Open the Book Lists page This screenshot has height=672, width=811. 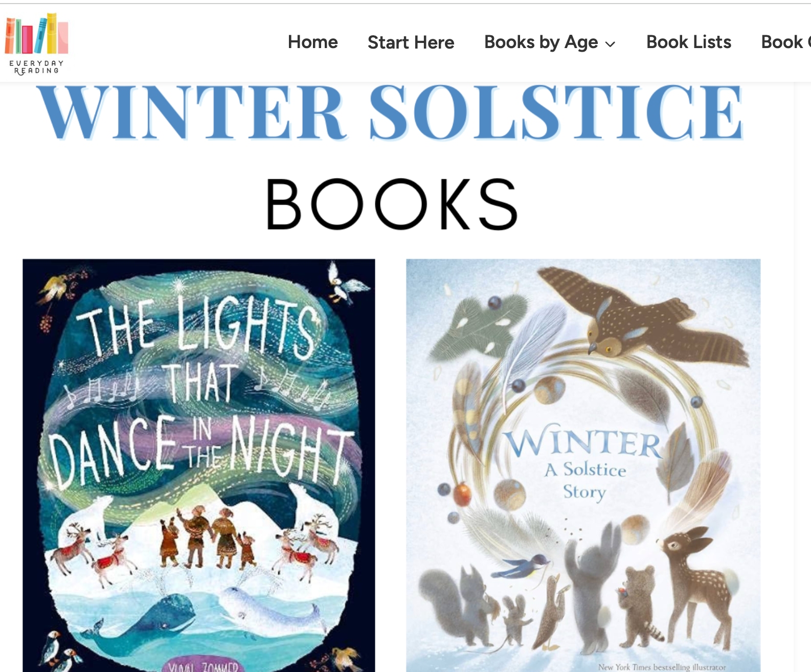(689, 42)
